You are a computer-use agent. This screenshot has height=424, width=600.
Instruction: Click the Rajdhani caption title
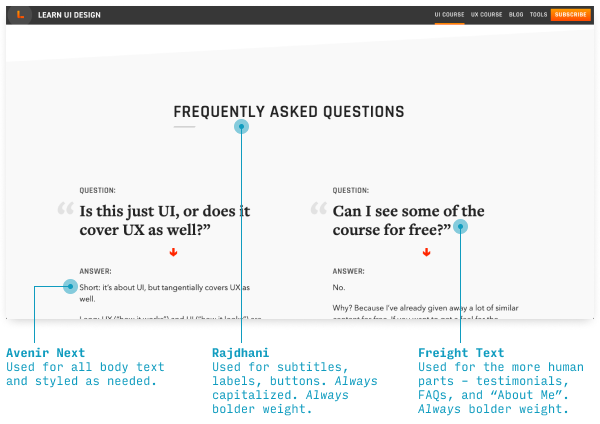241,352
